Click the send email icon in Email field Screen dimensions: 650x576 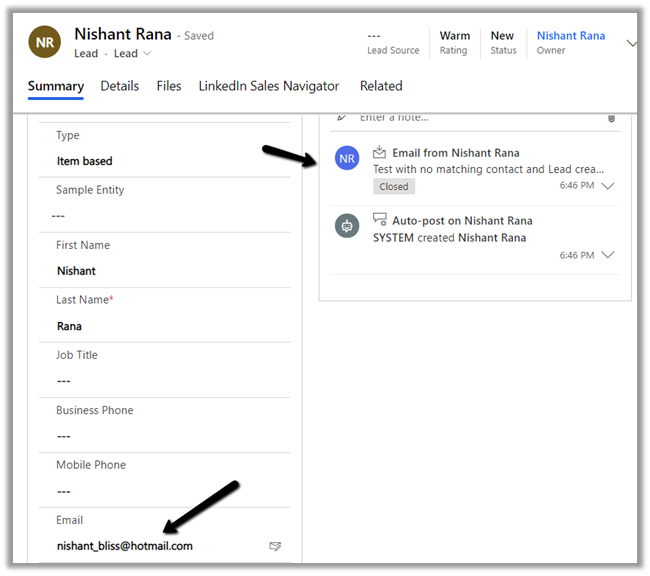(275, 546)
